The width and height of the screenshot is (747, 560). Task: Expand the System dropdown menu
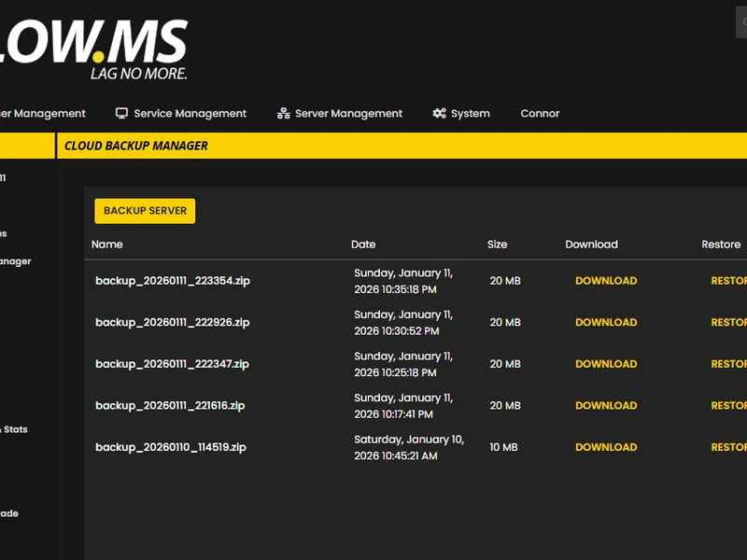pyautogui.click(x=469, y=113)
